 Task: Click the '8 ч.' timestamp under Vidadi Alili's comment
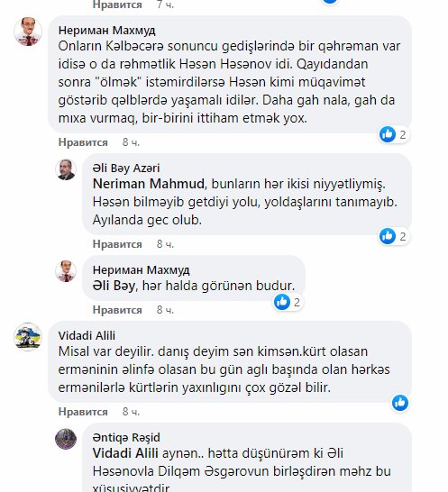[131, 412]
